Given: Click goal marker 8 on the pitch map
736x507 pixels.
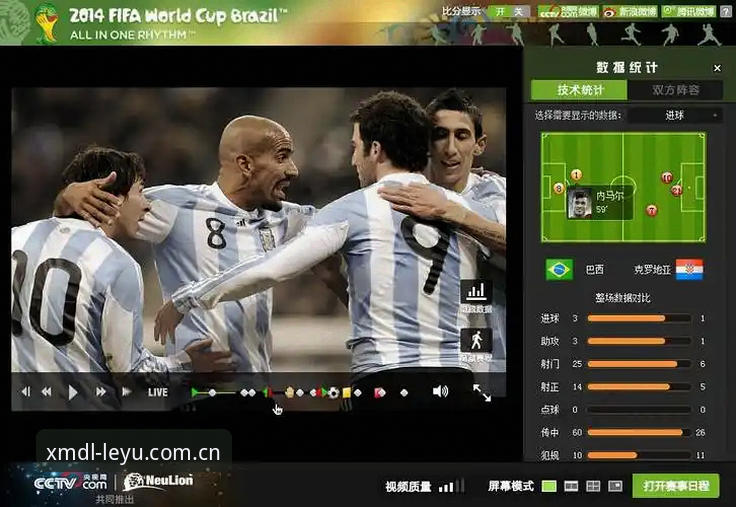Looking at the screenshot, I should tap(559, 188).
